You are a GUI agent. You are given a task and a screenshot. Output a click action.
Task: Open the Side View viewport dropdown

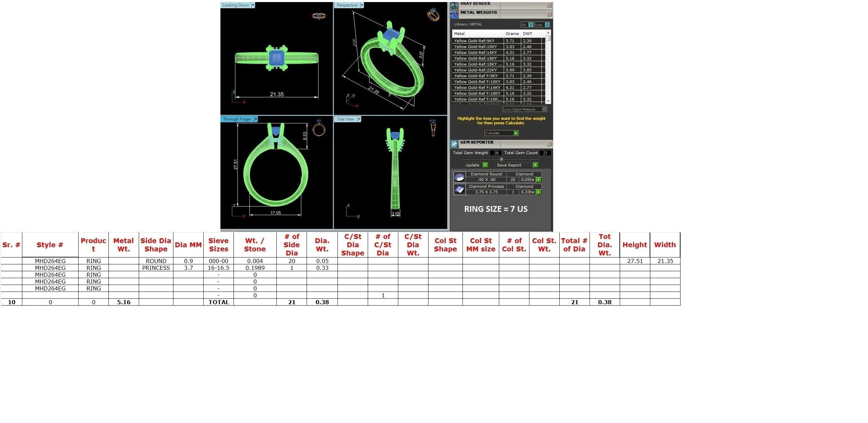tap(359, 119)
